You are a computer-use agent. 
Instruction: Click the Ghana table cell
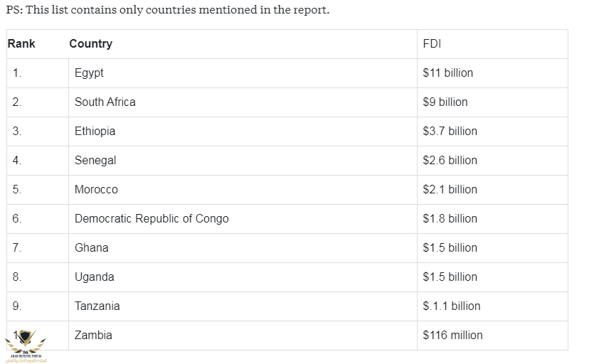coord(91,248)
